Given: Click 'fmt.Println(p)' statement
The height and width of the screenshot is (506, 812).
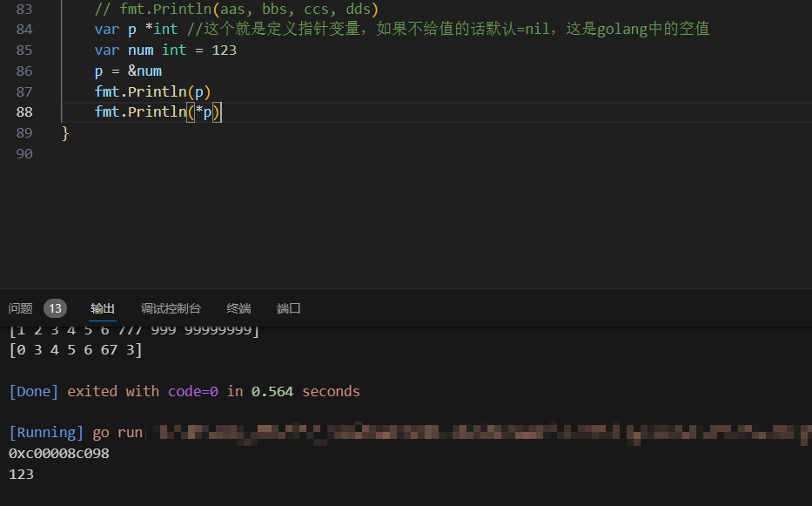Looking at the screenshot, I should 153,91.
